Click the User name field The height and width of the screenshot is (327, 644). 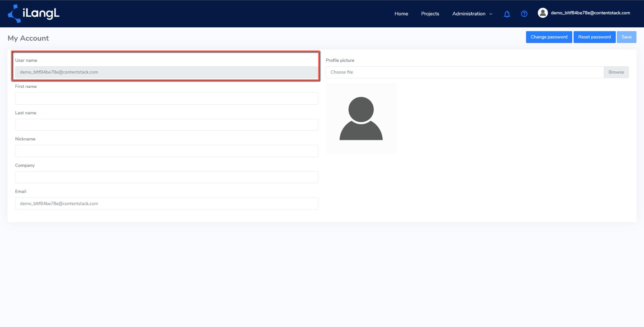[x=167, y=72]
